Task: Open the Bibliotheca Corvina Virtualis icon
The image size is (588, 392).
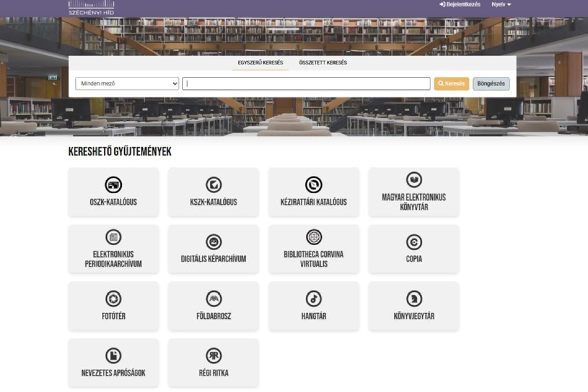Action: pos(314,237)
